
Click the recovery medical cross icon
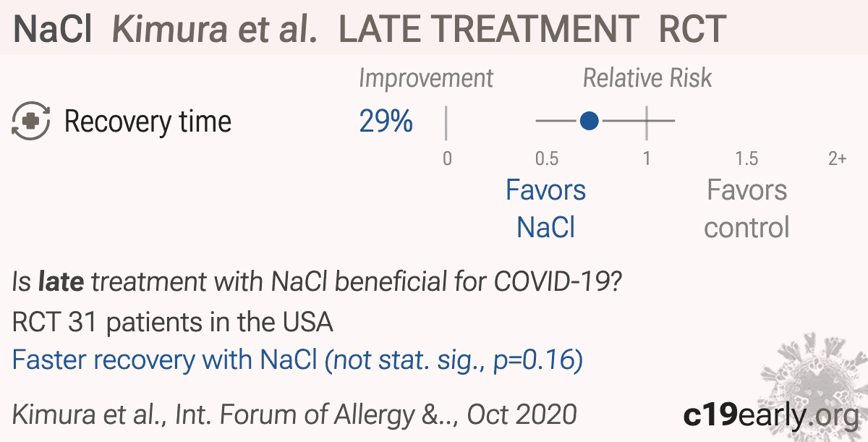click(x=31, y=121)
